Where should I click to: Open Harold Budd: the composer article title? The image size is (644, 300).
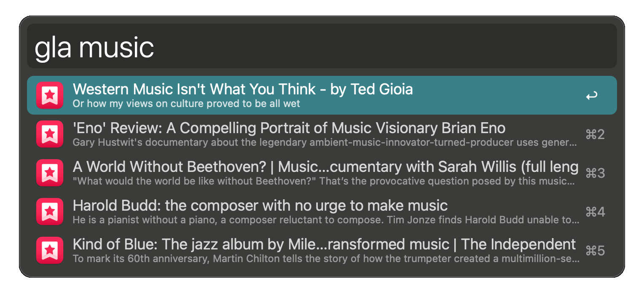point(260,206)
